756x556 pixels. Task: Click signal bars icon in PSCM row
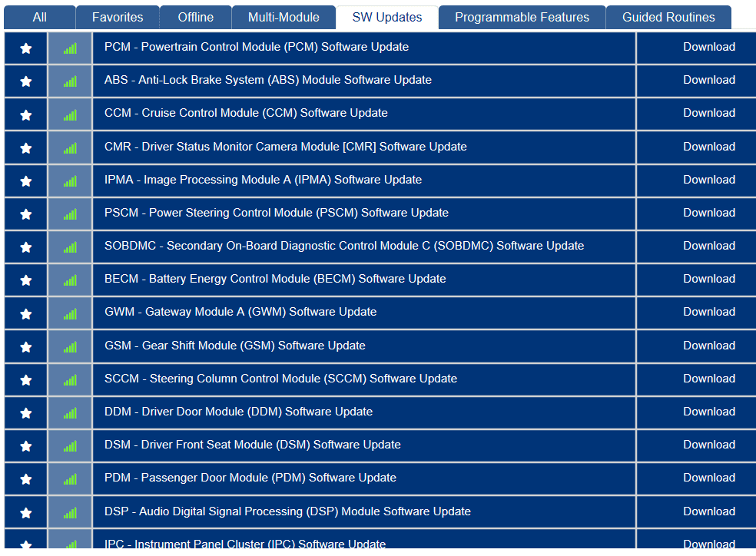tap(70, 214)
